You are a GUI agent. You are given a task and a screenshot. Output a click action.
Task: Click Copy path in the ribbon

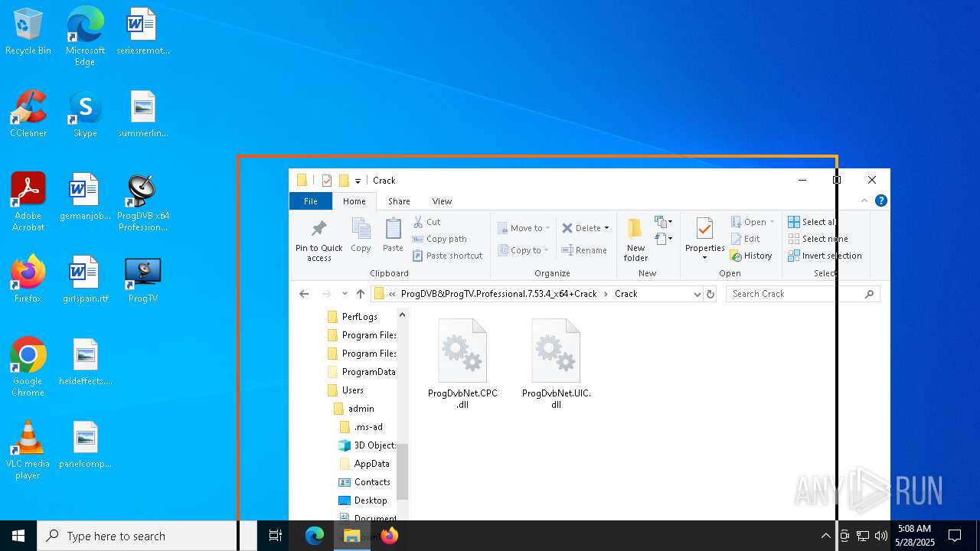[439, 239]
